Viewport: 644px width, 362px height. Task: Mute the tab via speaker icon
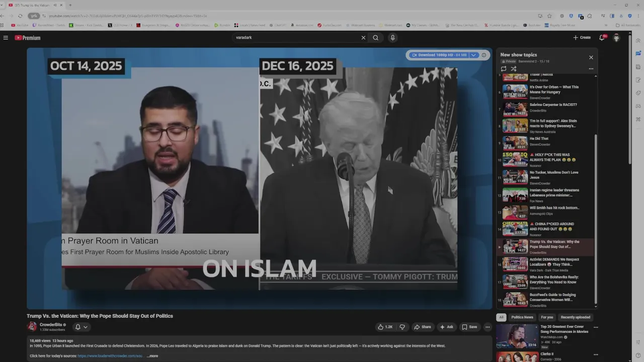pyautogui.click(x=55, y=5)
